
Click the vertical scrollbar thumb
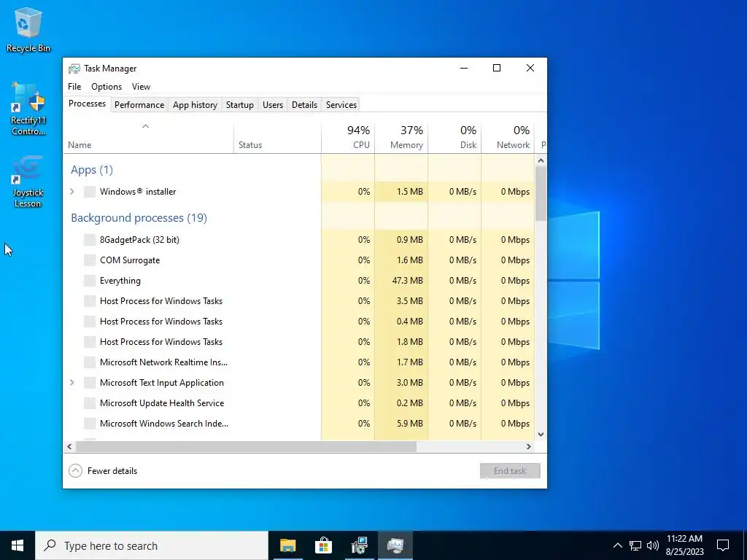(541, 194)
